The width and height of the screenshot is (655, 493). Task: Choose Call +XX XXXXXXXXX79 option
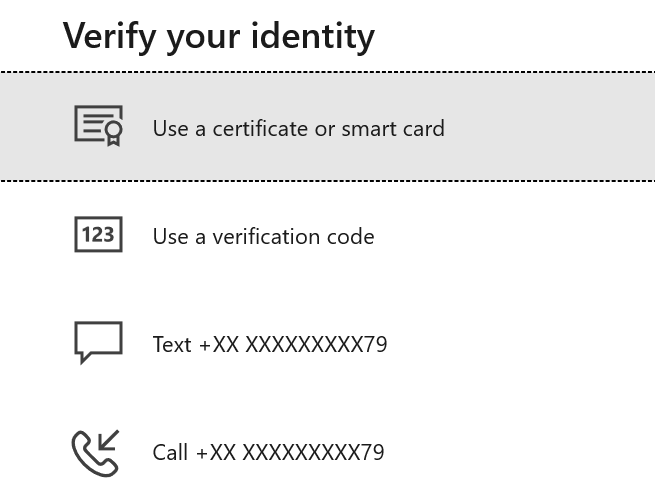click(268, 453)
